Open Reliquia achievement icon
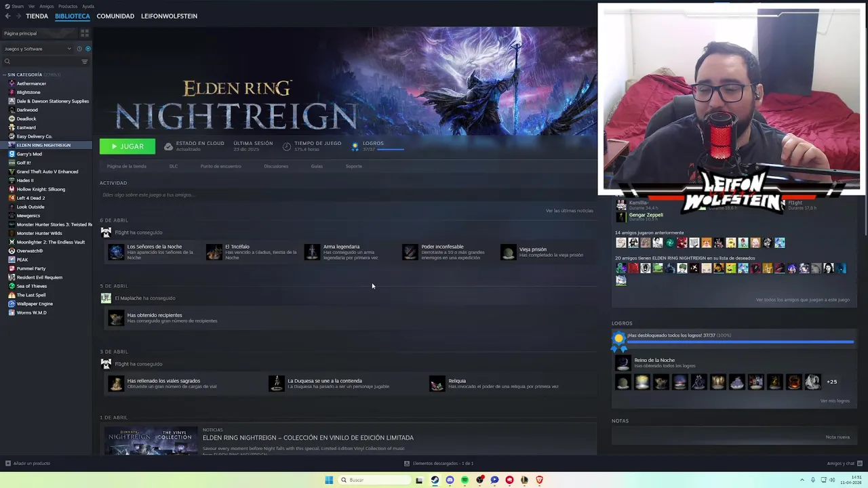 (437, 384)
